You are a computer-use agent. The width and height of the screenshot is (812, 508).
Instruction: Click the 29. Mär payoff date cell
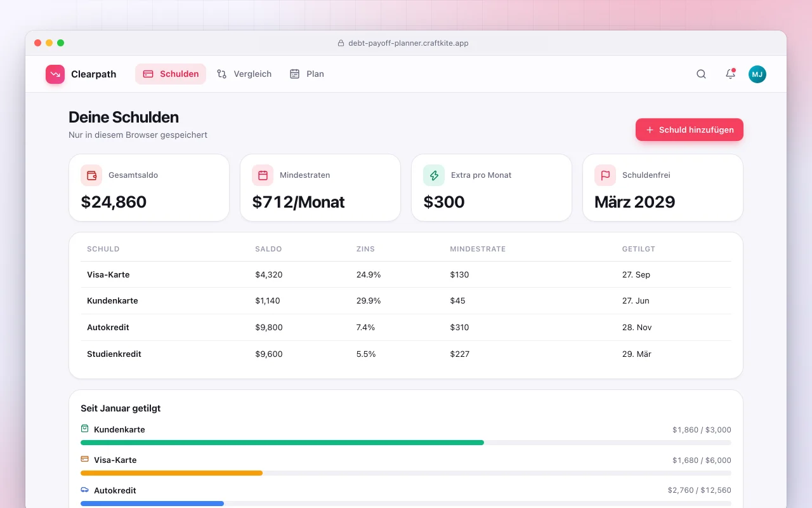(x=637, y=354)
